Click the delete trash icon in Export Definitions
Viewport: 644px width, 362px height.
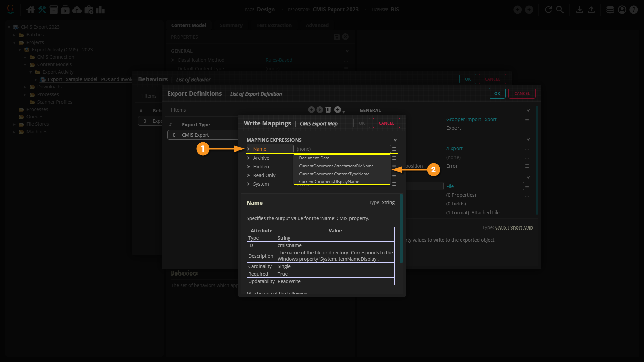point(328,110)
